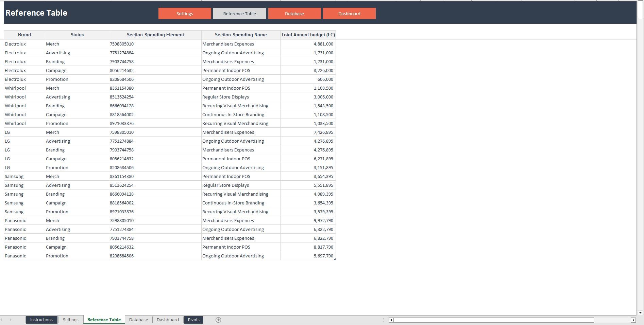Switch to the Pivots sheet tab
This screenshot has width=644, height=325.
(x=193, y=320)
